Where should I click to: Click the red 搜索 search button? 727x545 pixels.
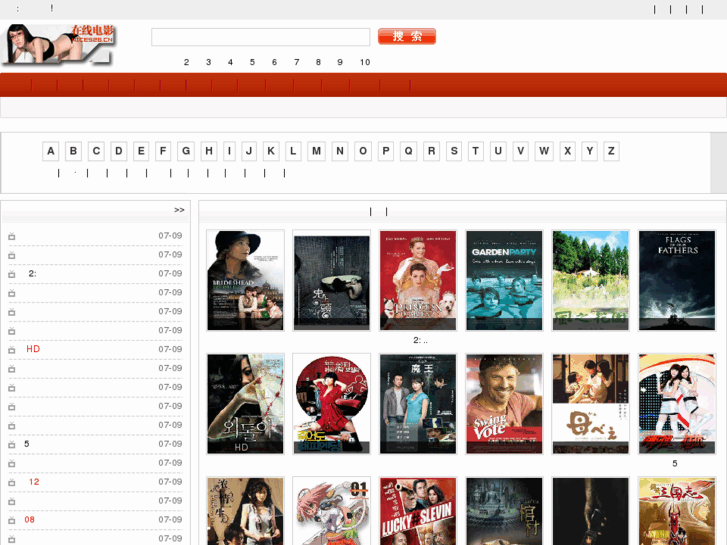(407, 36)
